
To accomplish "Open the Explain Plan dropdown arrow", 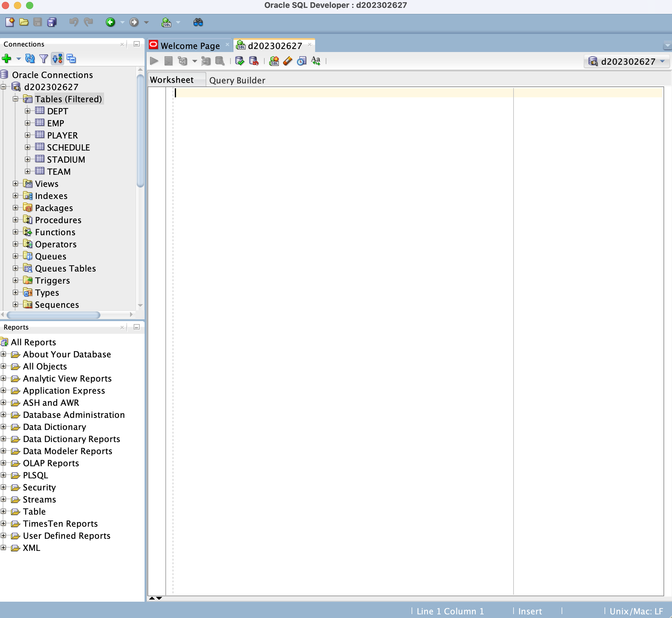I will pos(194,61).
